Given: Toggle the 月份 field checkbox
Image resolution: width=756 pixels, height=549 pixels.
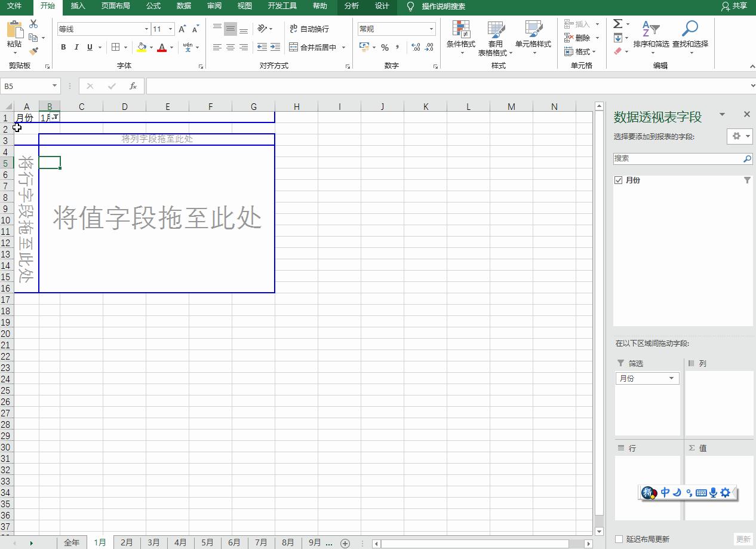Looking at the screenshot, I should tap(619, 180).
